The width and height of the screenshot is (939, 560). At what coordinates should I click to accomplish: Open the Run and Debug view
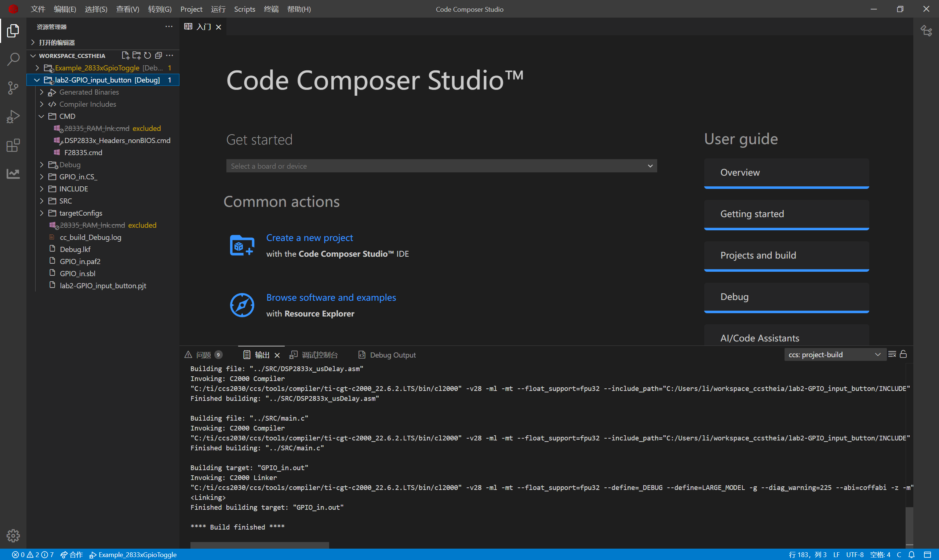(13, 117)
